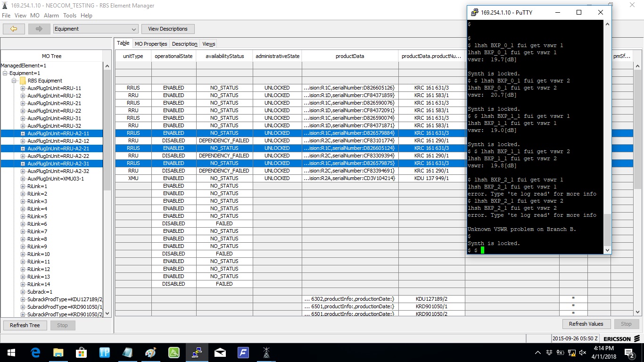The image size is (644, 362).
Task: Open the Tools menu
Action: coord(70,16)
